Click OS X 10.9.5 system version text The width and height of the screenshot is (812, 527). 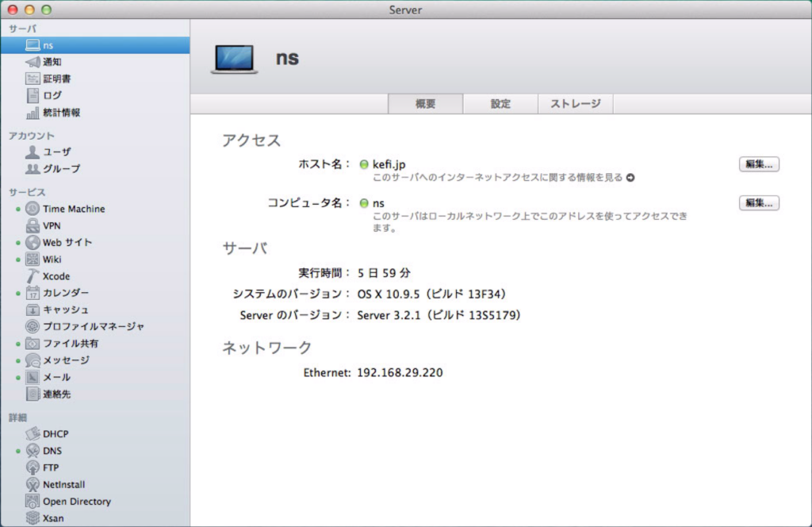(432, 294)
